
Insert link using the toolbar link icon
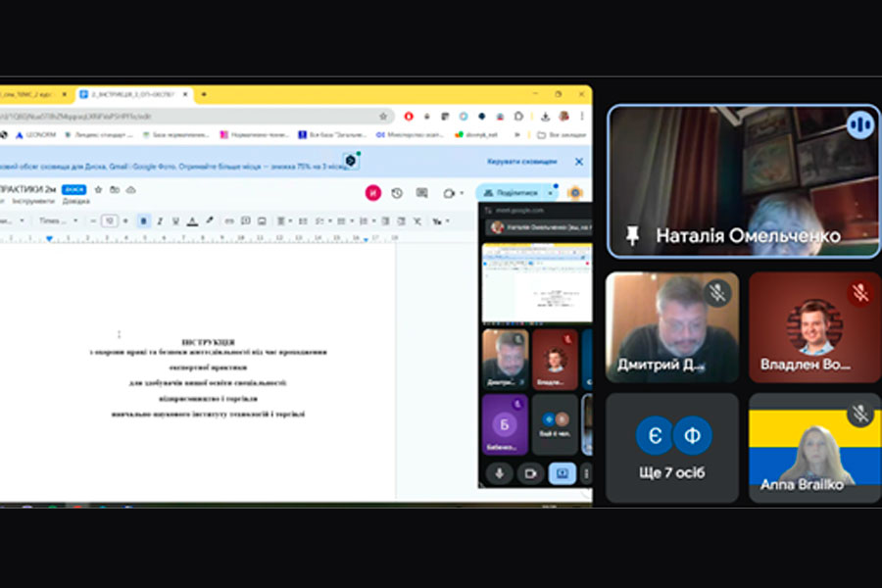pos(229,221)
